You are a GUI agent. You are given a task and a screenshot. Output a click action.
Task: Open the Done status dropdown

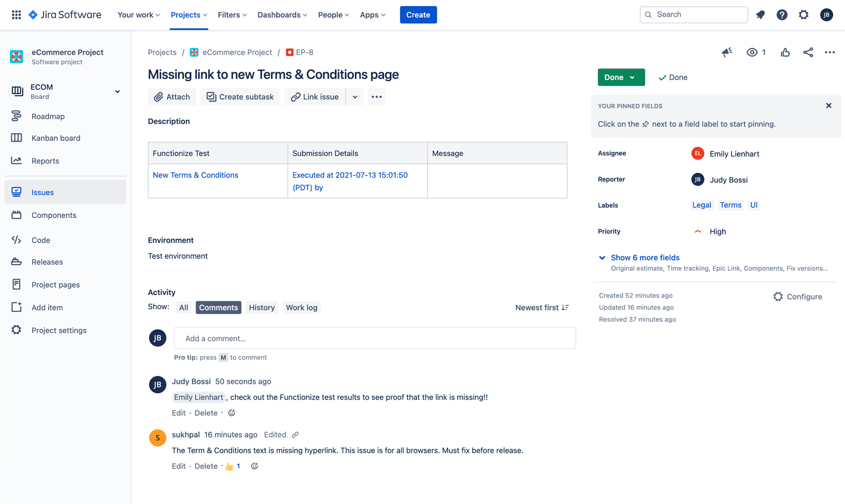click(x=621, y=77)
